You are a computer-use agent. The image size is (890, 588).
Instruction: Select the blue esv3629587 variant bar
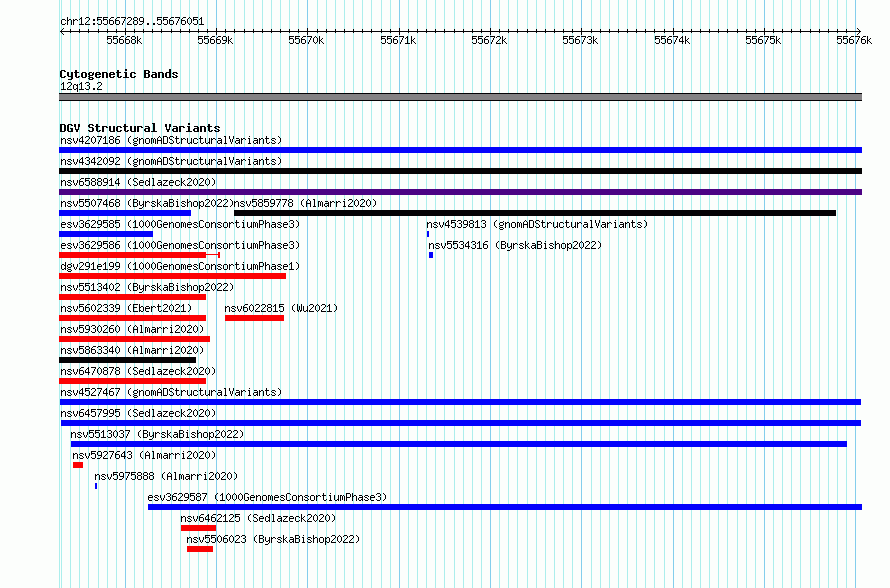tap(505, 507)
